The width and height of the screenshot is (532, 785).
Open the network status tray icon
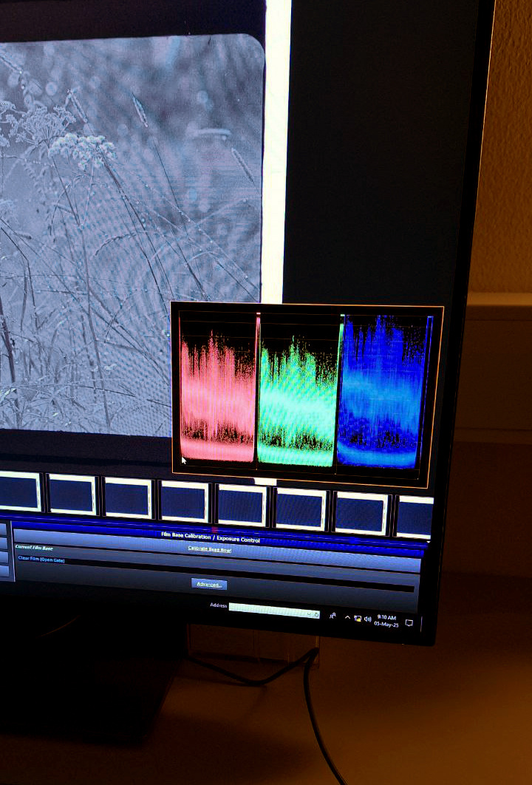coord(358,619)
